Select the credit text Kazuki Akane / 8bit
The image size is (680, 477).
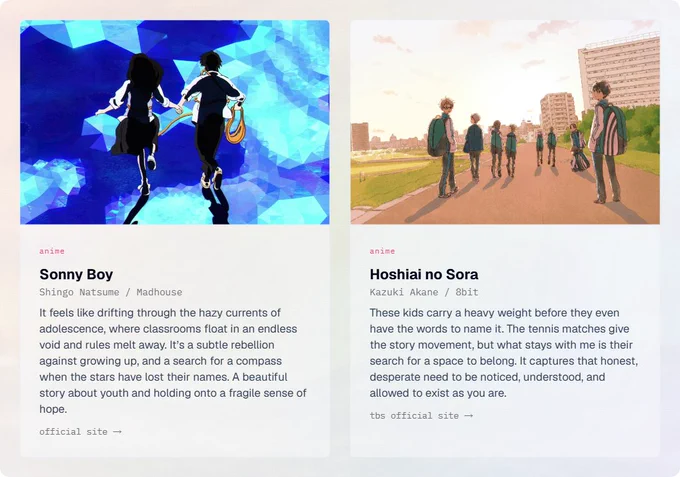[x=424, y=292]
